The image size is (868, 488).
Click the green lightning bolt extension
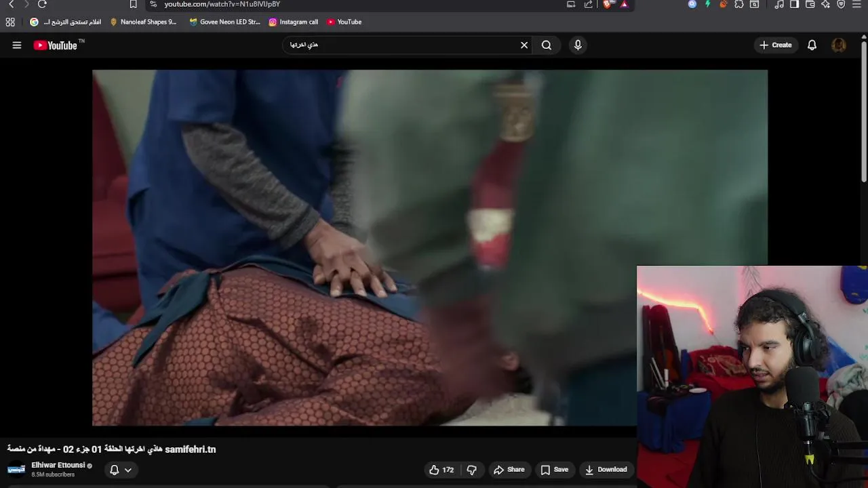coord(707,4)
